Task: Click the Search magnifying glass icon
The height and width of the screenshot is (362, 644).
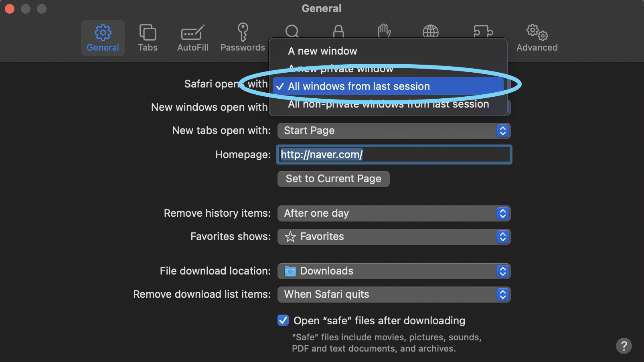Action: [292, 31]
